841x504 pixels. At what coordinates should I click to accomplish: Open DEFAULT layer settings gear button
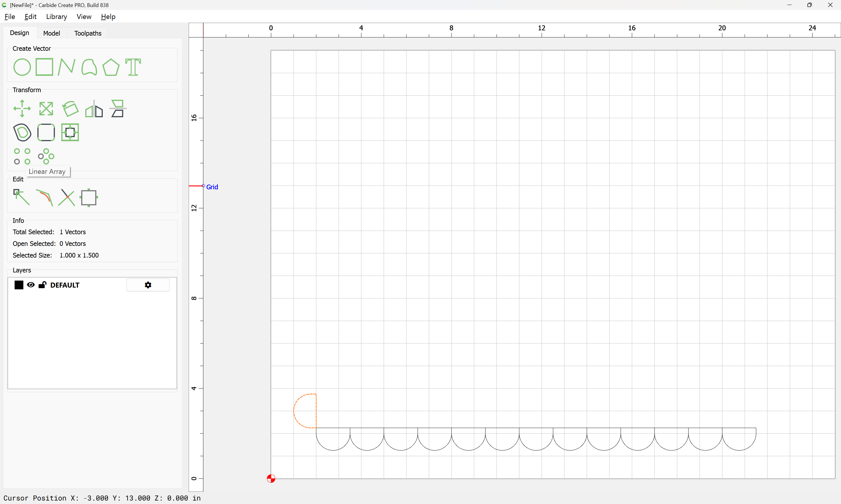[148, 285]
